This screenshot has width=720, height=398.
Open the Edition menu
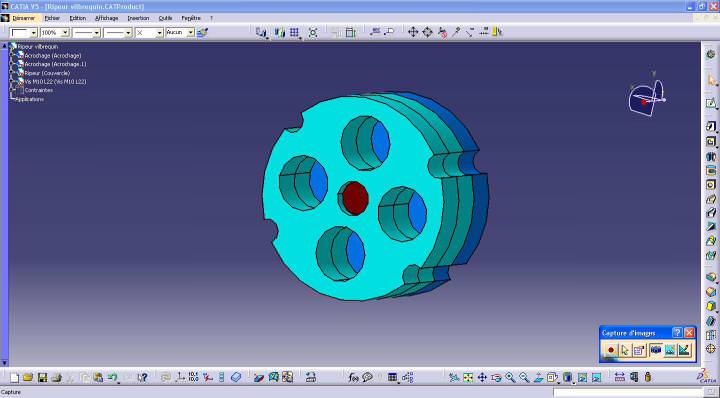(x=78, y=18)
